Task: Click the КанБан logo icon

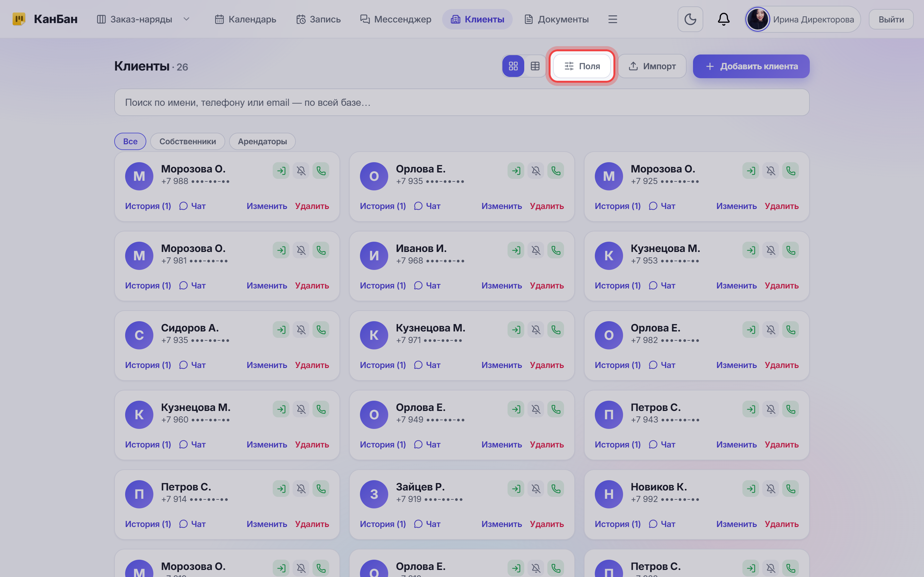Action: click(19, 19)
